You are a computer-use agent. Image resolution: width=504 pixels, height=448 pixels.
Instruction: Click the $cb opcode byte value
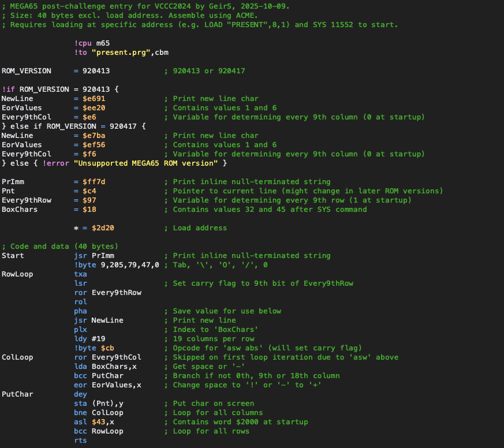click(107, 348)
